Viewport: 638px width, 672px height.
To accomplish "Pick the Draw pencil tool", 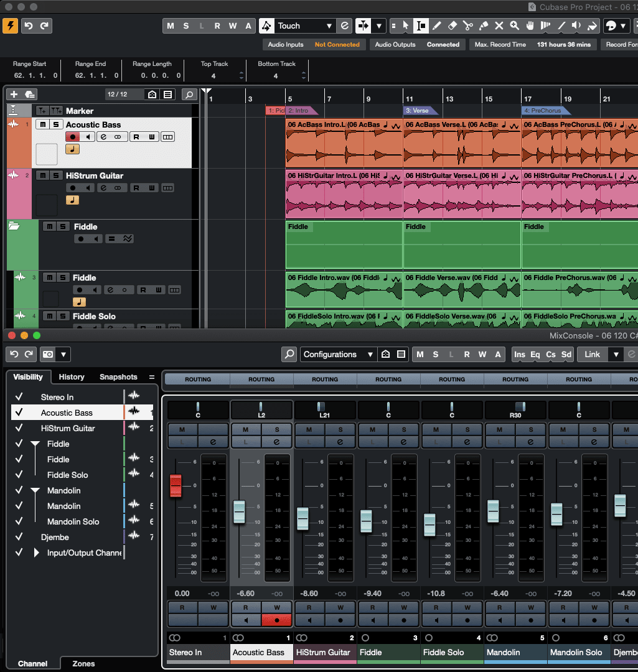I will 437,26.
